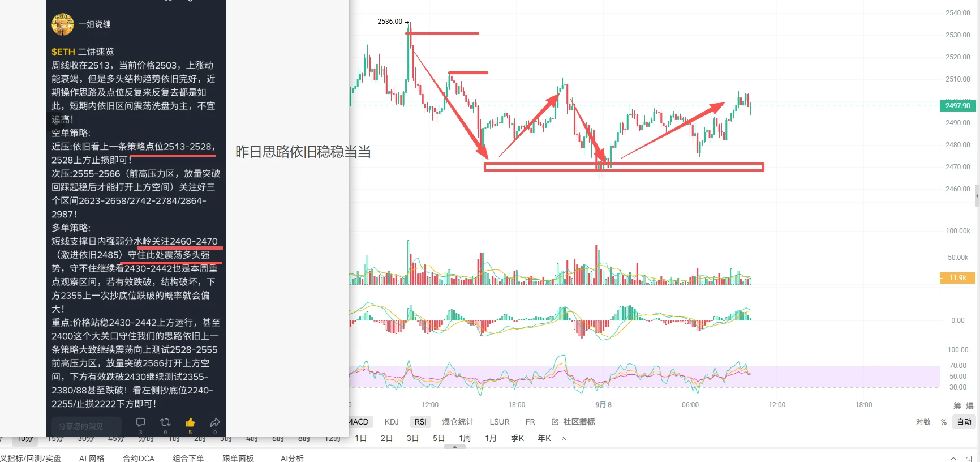The width and height of the screenshot is (980, 462).
Task: Toggle the LSUR indicator
Action: [x=500, y=422]
